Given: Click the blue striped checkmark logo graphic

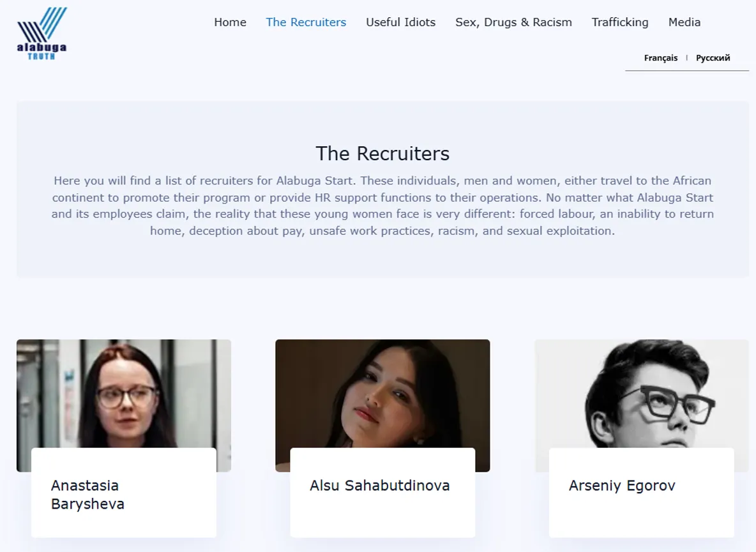Looking at the screenshot, I should click(x=42, y=24).
